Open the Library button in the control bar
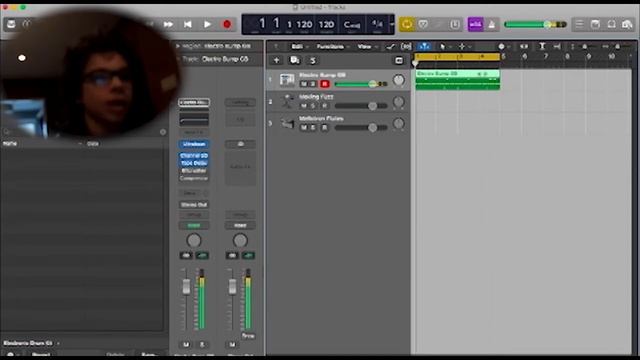The image size is (640, 360). coord(11,24)
